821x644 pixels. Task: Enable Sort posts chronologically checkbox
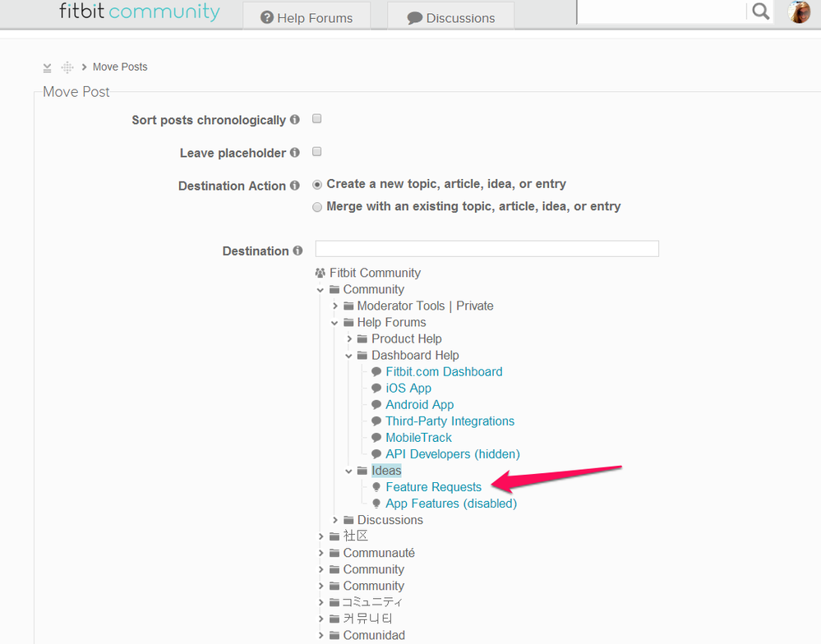pyautogui.click(x=316, y=119)
